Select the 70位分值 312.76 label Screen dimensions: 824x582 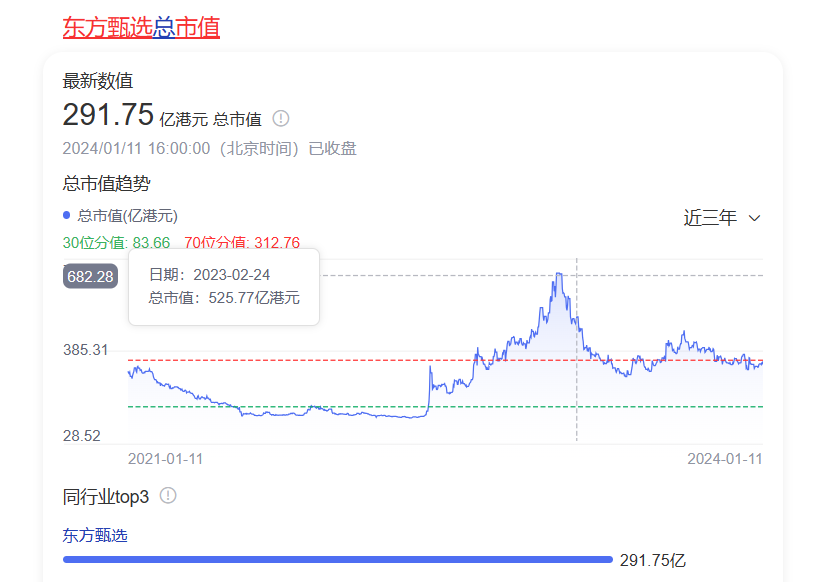click(242, 243)
